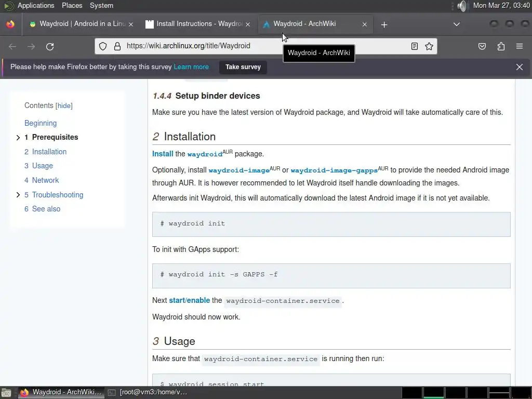The height and width of the screenshot is (399, 532).
Task: Hide the Contents sidebar
Action: (64, 105)
